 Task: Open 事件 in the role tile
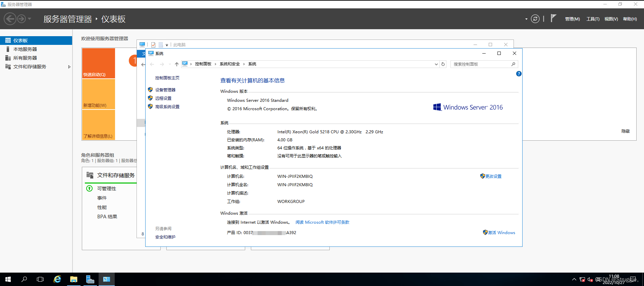point(102,198)
